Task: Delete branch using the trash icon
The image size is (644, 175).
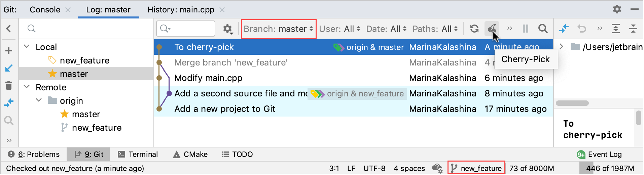Action: (x=9, y=86)
